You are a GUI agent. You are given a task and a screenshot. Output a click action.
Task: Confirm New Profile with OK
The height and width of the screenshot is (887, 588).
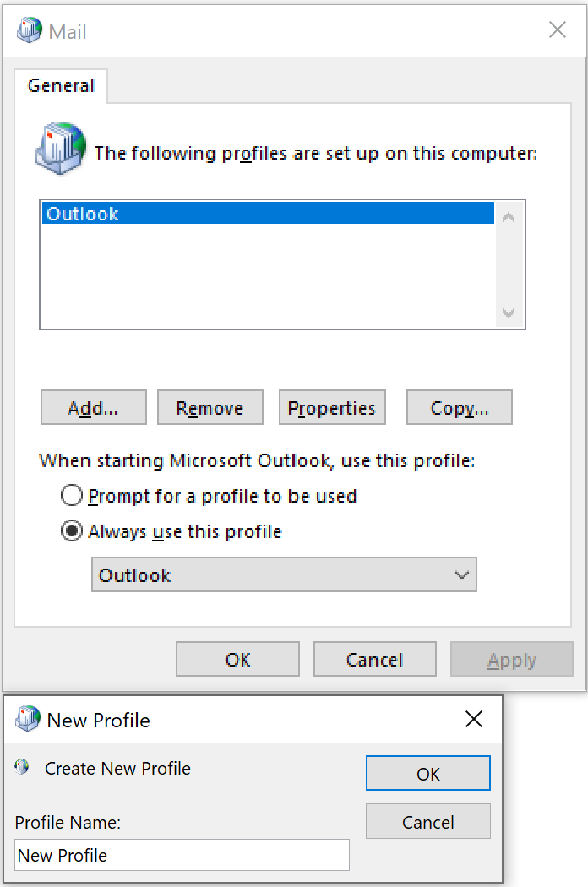[x=427, y=773]
